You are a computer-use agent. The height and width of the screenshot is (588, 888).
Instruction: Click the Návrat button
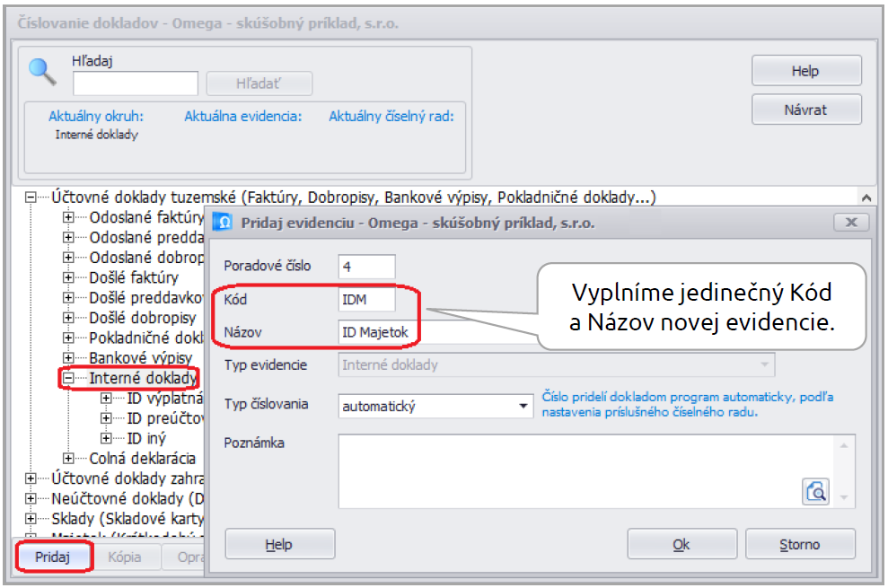point(805,110)
